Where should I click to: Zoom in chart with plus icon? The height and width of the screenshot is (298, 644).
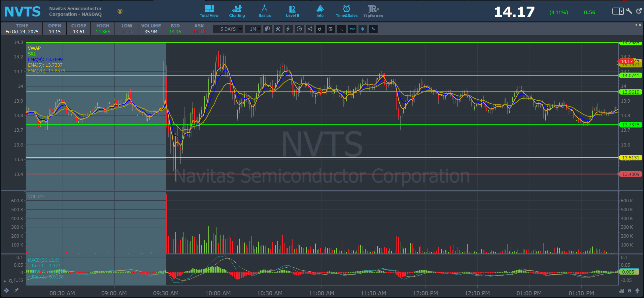click(5, 281)
